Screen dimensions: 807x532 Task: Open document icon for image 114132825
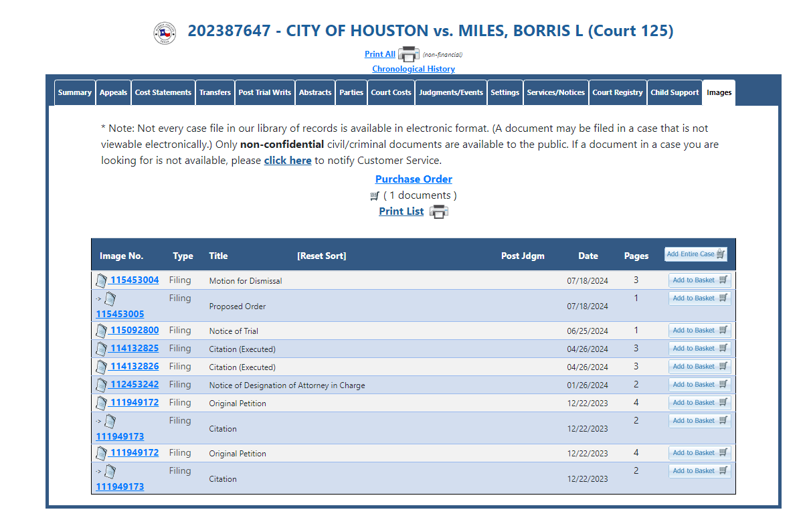102,349
